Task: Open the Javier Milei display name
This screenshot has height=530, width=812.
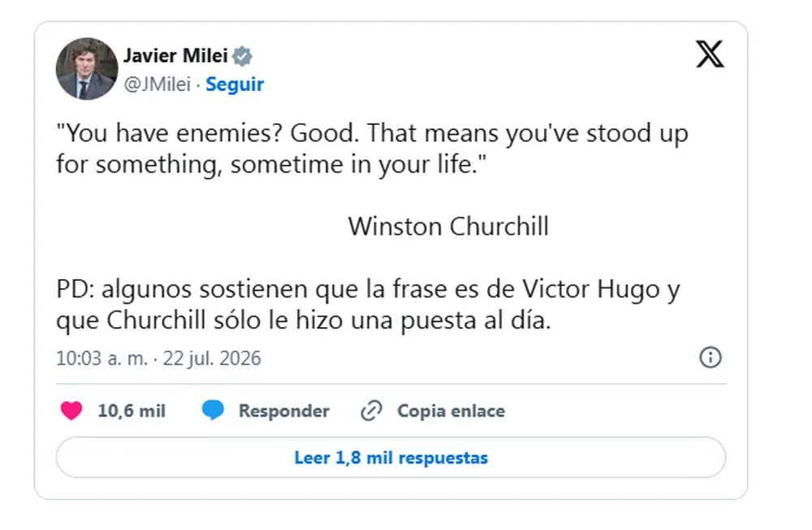Action: click(x=175, y=55)
